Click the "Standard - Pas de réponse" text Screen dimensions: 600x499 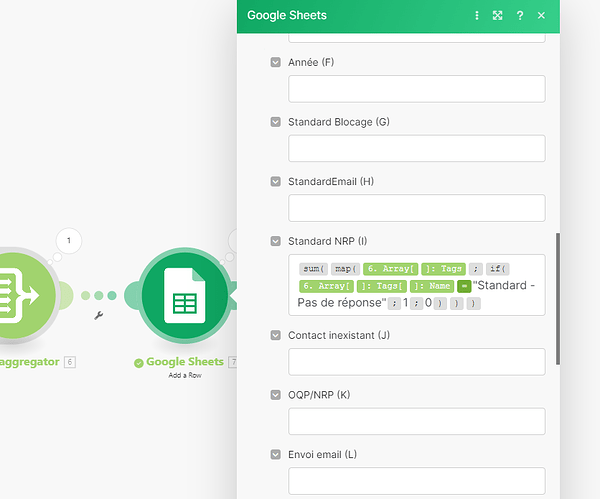(416, 294)
